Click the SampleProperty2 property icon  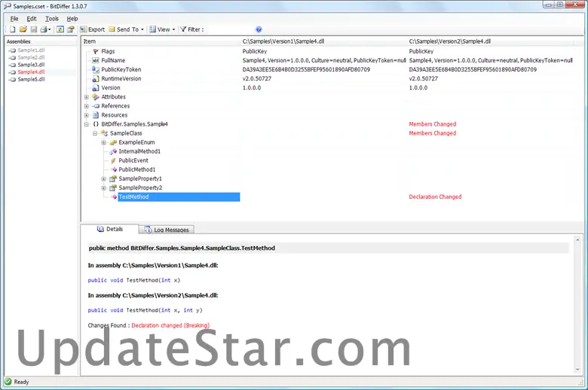(113, 187)
